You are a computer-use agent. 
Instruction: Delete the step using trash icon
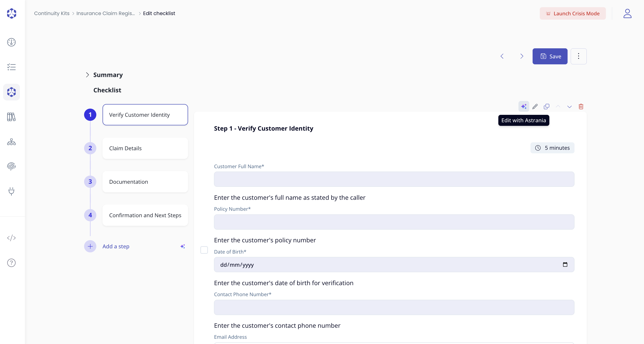(581, 107)
